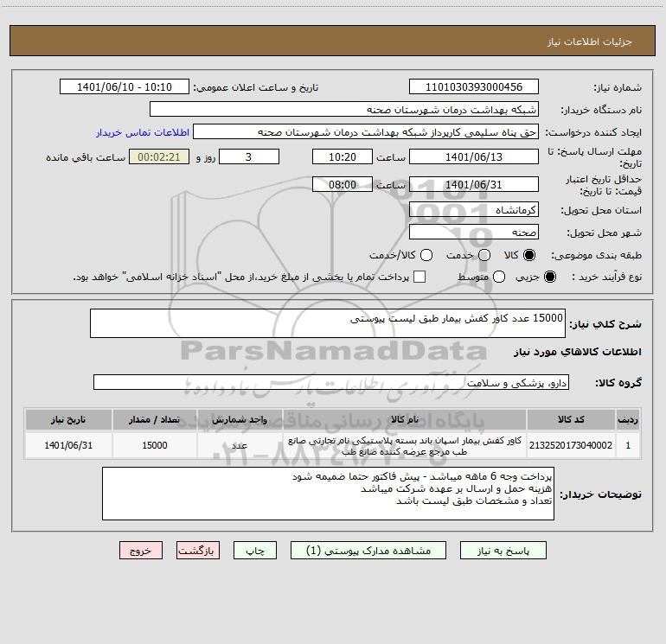Click the نام کالا column header

click(x=405, y=419)
